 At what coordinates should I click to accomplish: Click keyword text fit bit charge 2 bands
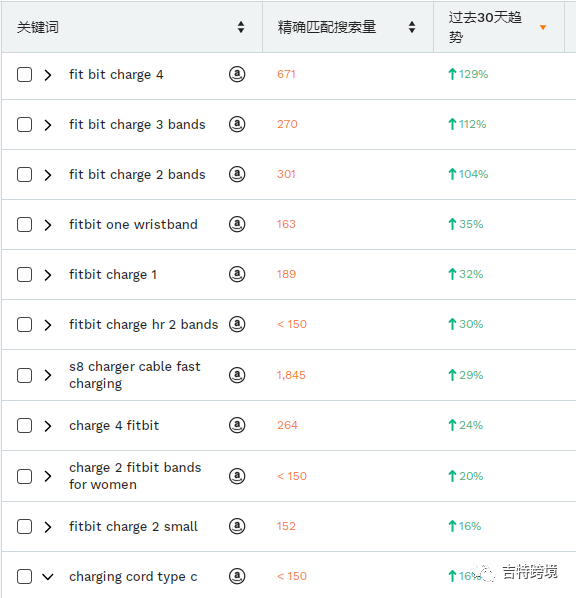click(x=137, y=174)
